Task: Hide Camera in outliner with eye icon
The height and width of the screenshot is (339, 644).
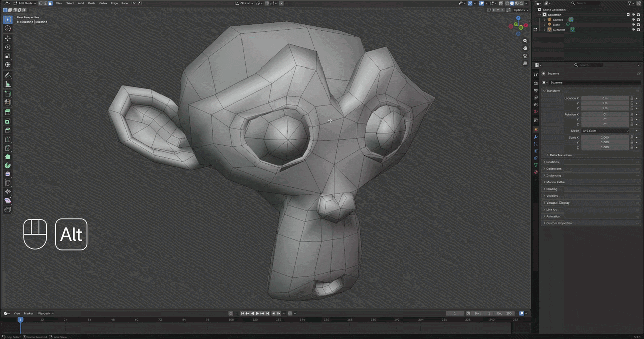Action: 633,20
